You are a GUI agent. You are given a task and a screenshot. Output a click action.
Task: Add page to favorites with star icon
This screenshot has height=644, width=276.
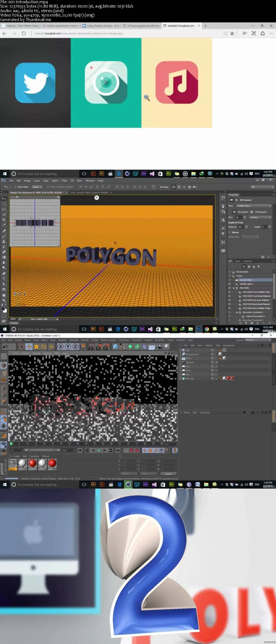(232, 33)
